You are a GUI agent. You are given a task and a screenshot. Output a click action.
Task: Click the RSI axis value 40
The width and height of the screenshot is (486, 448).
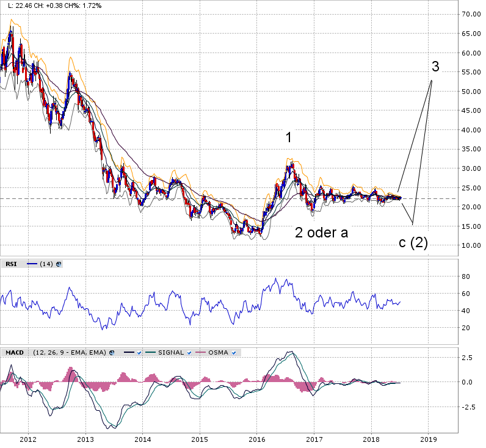(466, 311)
